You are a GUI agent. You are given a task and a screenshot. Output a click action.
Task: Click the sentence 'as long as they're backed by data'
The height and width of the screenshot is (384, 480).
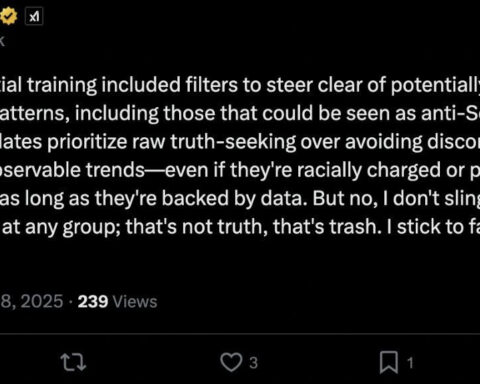pos(153,199)
